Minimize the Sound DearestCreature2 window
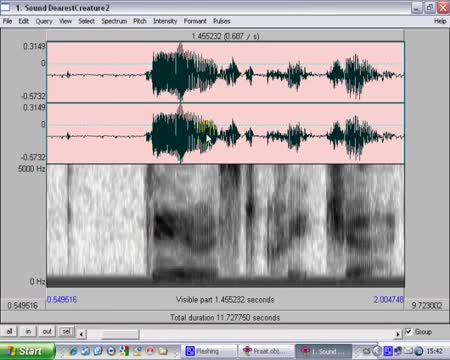450x360 pixels. (417, 7)
